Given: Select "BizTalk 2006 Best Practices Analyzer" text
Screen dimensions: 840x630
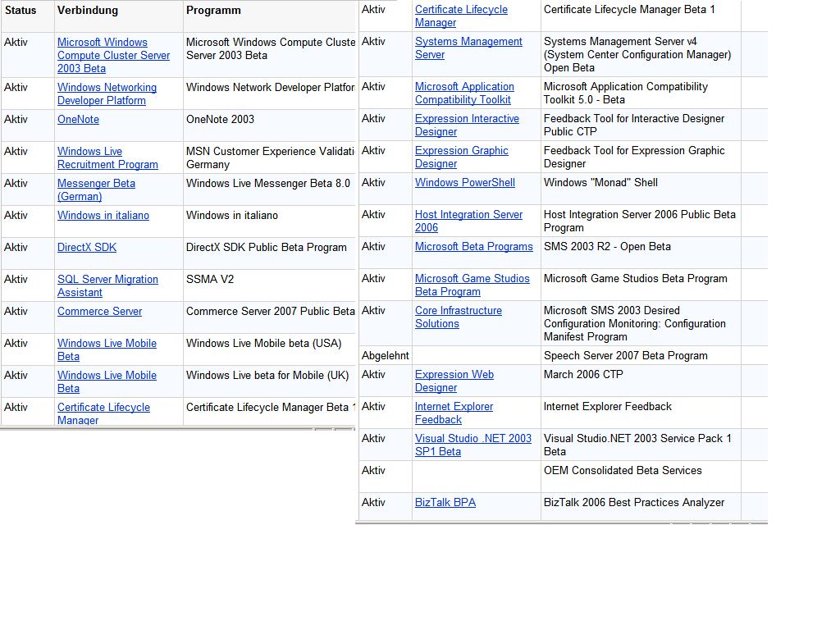Looking at the screenshot, I should click(634, 503).
